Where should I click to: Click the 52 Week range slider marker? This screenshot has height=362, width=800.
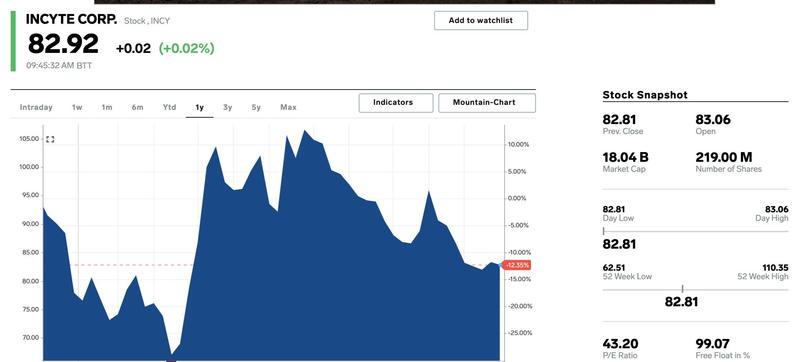tap(683, 289)
